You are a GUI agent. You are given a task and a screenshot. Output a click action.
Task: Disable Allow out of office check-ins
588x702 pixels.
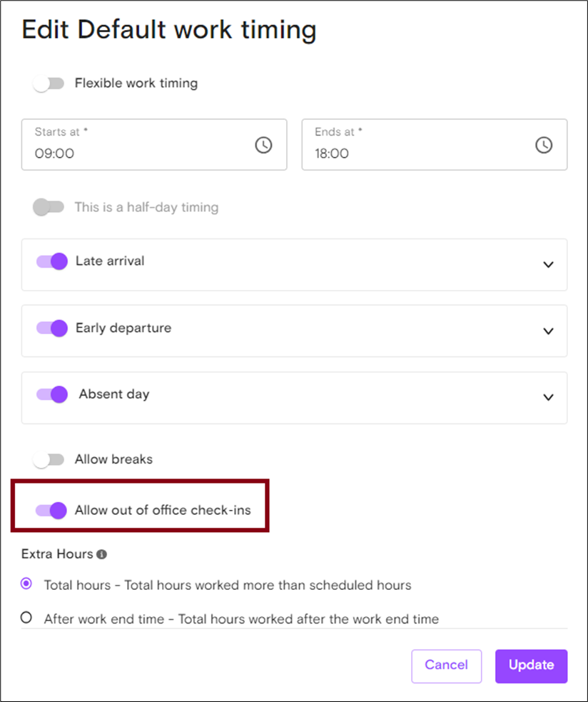tap(51, 511)
